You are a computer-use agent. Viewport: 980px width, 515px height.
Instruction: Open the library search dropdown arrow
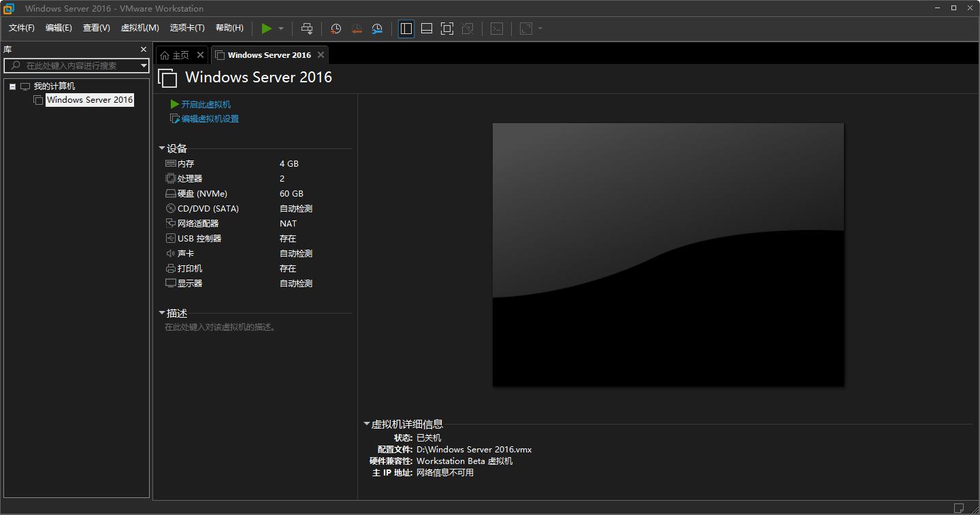point(144,65)
